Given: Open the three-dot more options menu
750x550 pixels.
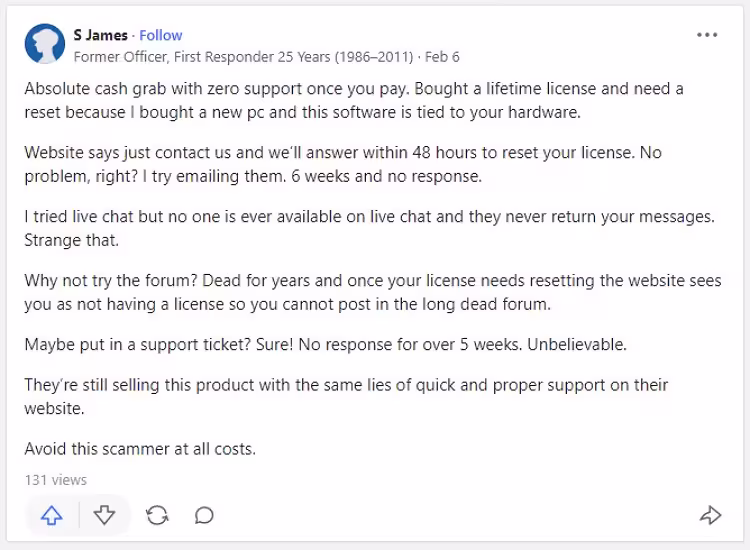Looking at the screenshot, I should 707,35.
